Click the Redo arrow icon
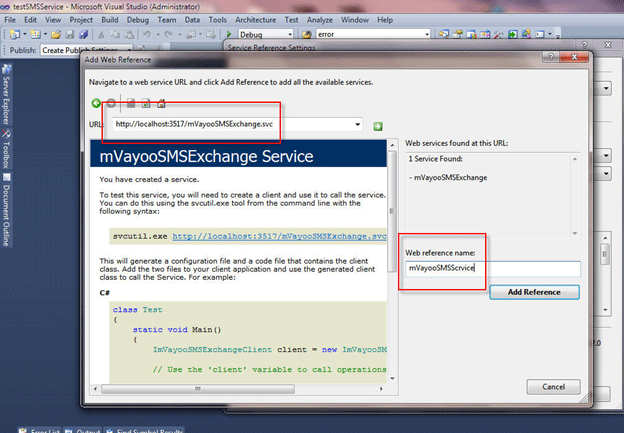Image resolution: width=624 pixels, height=433 pixels. 169,35
